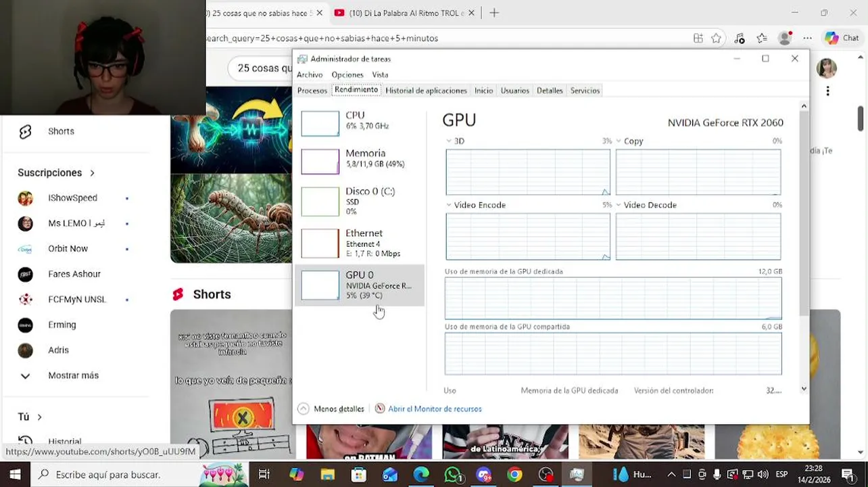The width and height of the screenshot is (868, 487).
Task: Open File Explorer from the taskbar
Action: pos(328,475)
